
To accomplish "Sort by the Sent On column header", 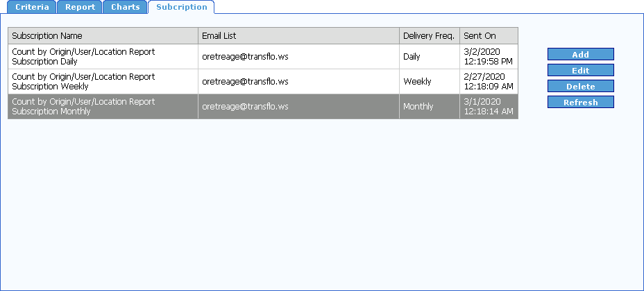I will [x=489, y=36].
